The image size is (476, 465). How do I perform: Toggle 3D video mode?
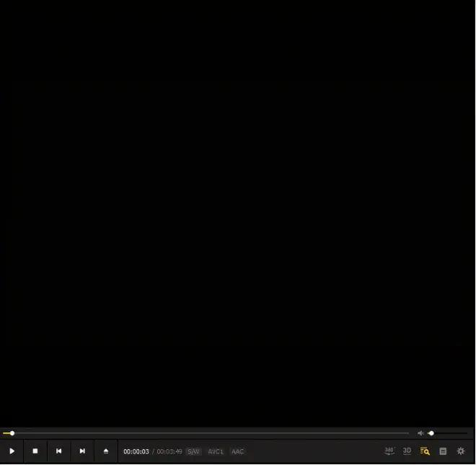pyautogui.click(x=407, y=451)
